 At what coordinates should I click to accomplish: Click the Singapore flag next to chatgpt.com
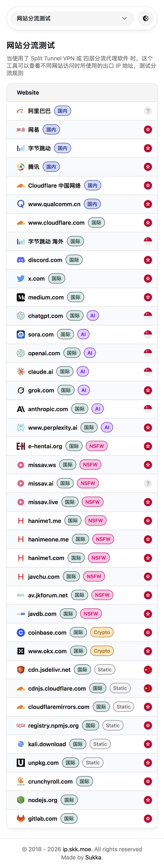pyautogui.click(x=147, y=315)
